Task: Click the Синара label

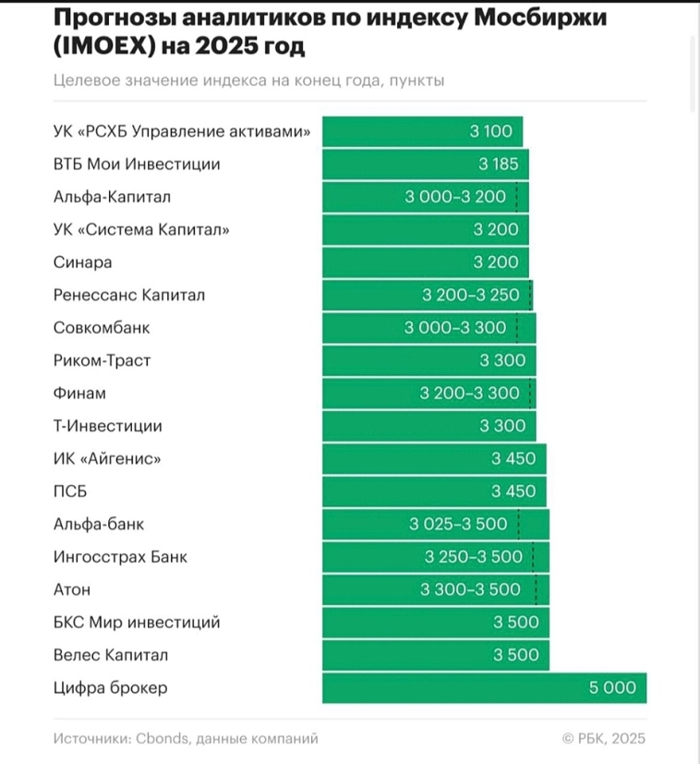Action: [x=83, y=262]
